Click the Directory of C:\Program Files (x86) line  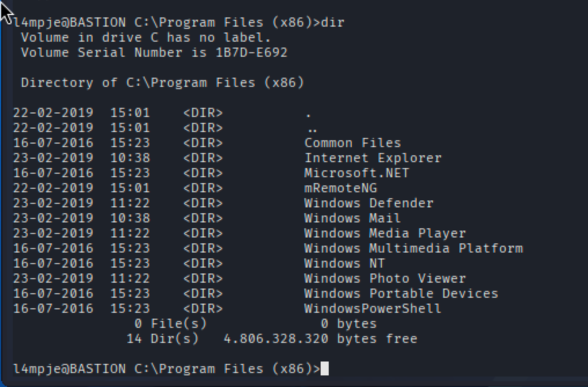162,83
